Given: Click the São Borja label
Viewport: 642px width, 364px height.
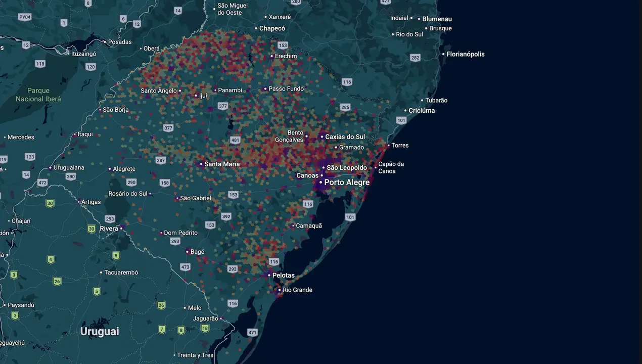Looking at the screenshot, I should [x=115, y=110].
